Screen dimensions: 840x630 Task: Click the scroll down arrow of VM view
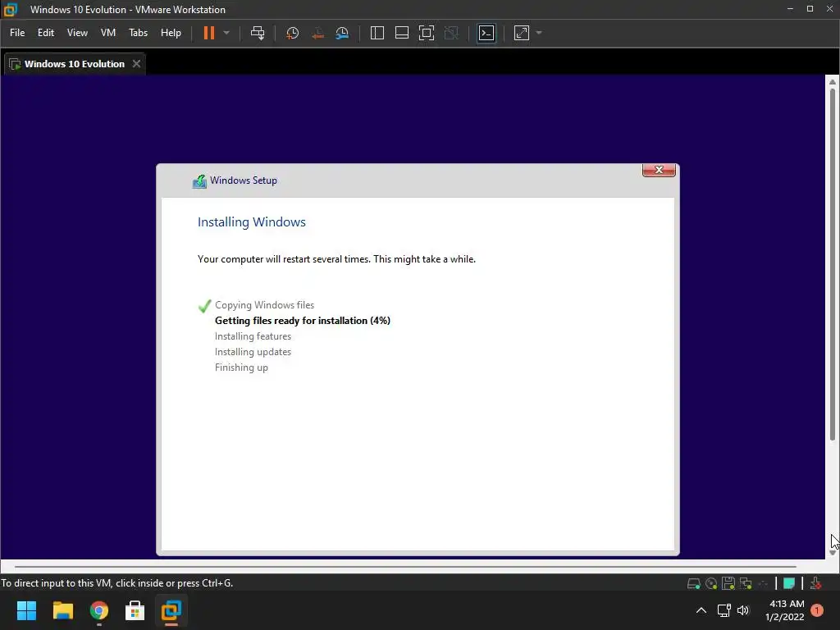pos(833,553)
